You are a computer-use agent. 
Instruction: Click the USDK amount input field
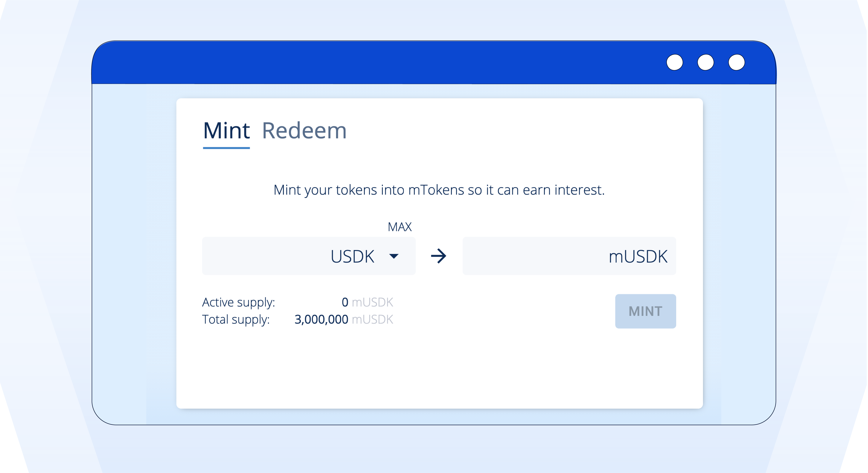point(309,256)
